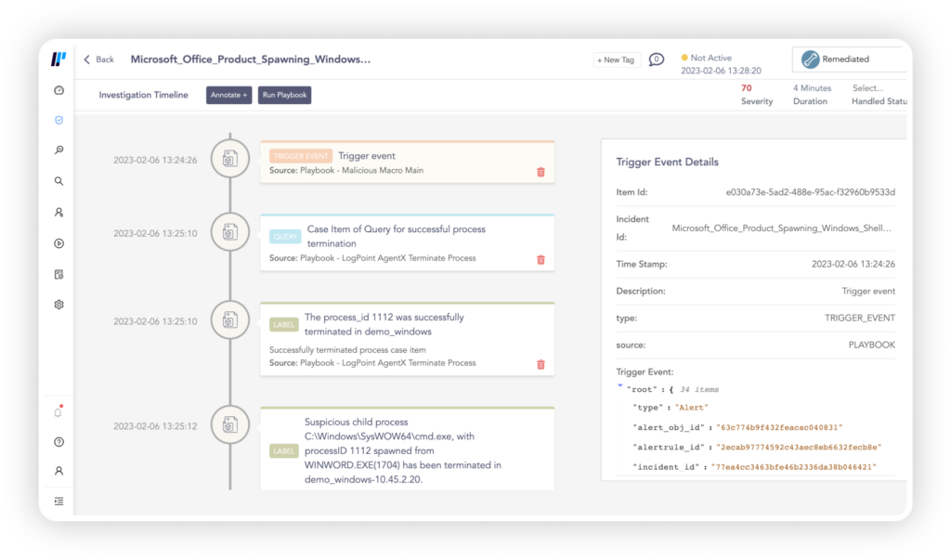Click the Investigation Timeline heading
The height and width of the screenshot is (560, 951).
click(143, 96)
